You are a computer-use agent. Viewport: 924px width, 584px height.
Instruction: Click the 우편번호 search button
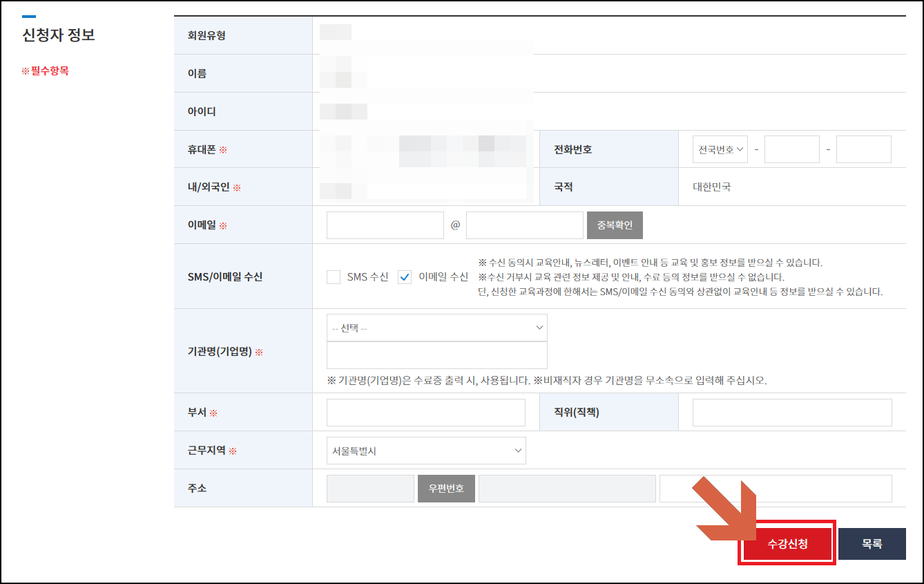pos(445,488)
